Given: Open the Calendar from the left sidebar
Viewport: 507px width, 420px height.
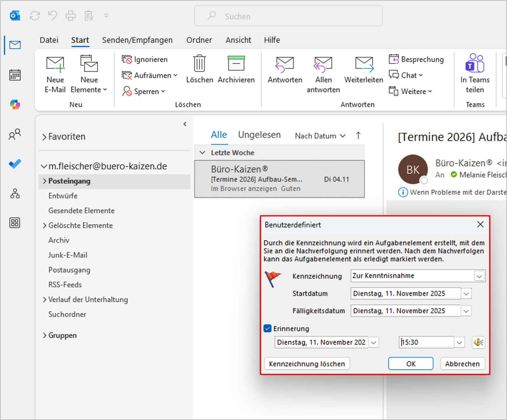Looking at the screenshot, I should click(x=15, y=75).
